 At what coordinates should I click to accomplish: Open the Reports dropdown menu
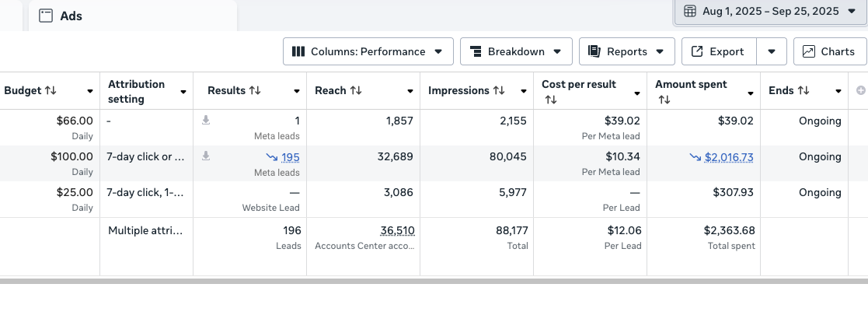[626, 51]
